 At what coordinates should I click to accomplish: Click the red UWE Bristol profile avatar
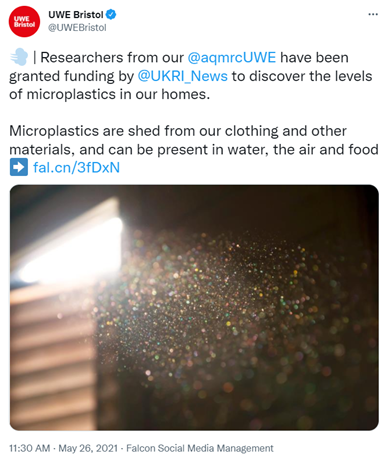point(24,21)
